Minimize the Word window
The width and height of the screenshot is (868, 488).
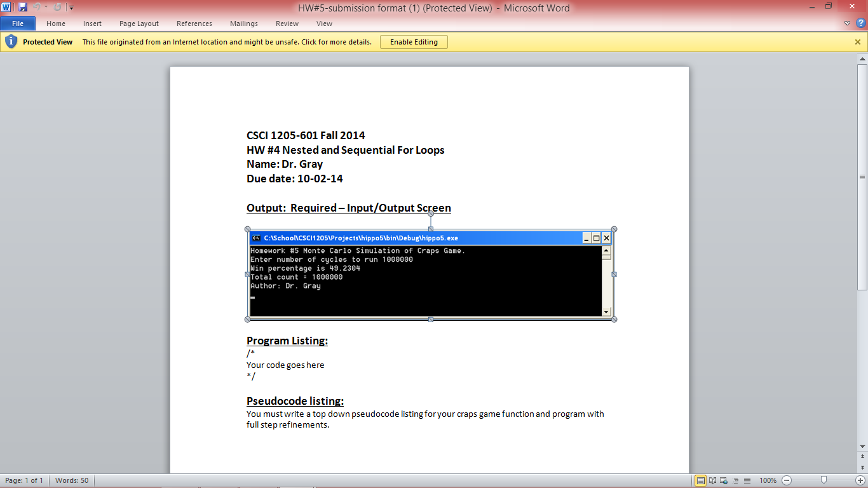811,7
